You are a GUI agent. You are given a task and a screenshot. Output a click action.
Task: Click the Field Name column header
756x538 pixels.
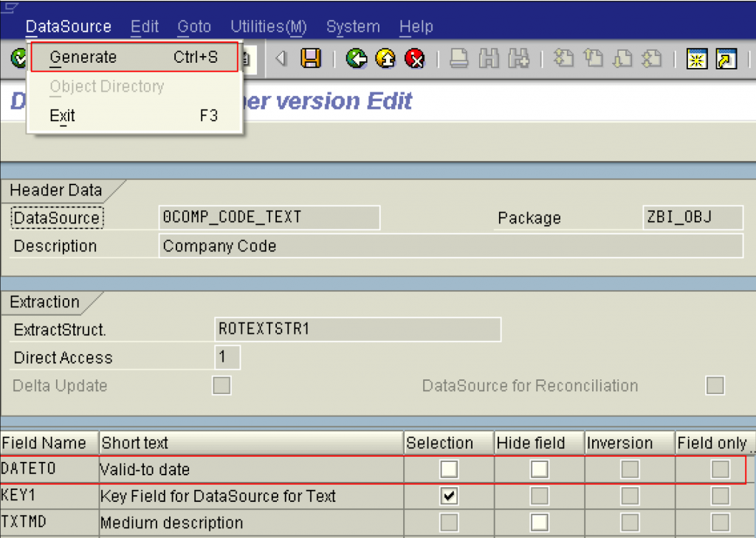[49, 443]
